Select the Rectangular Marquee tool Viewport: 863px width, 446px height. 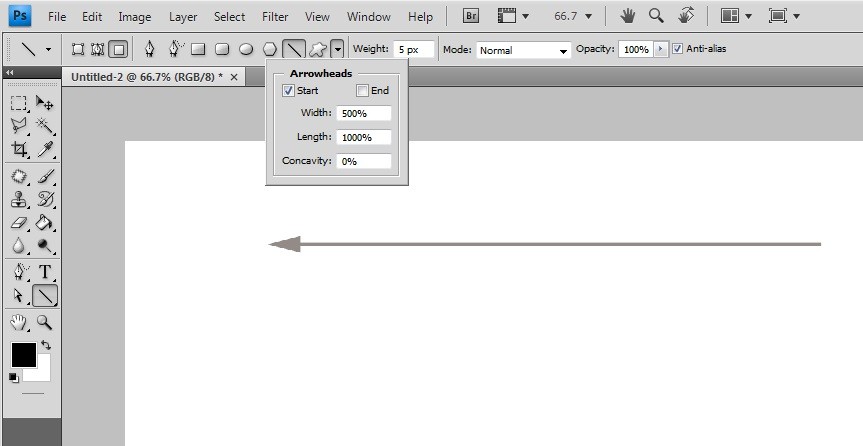18,103
